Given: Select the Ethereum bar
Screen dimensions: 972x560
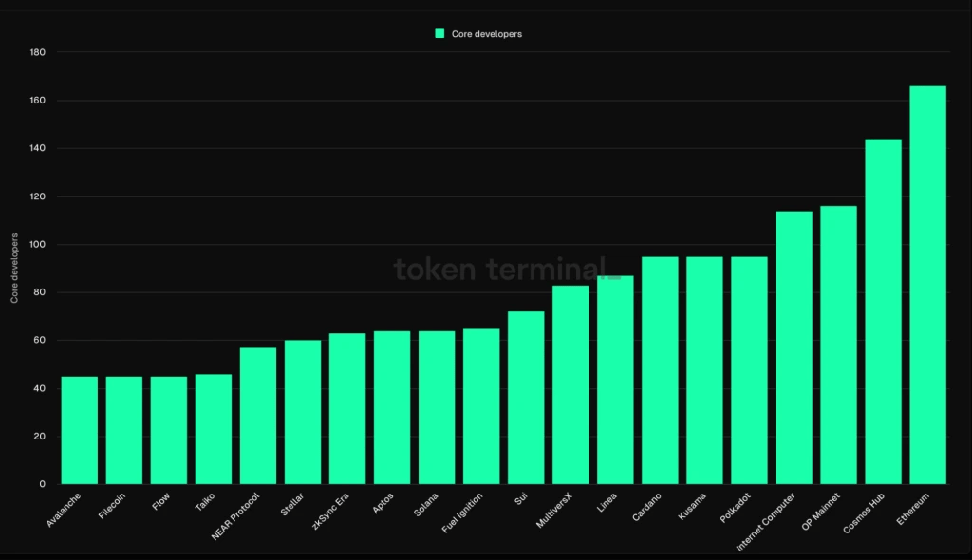Looking at the screenshot, I should pos(925,285).
